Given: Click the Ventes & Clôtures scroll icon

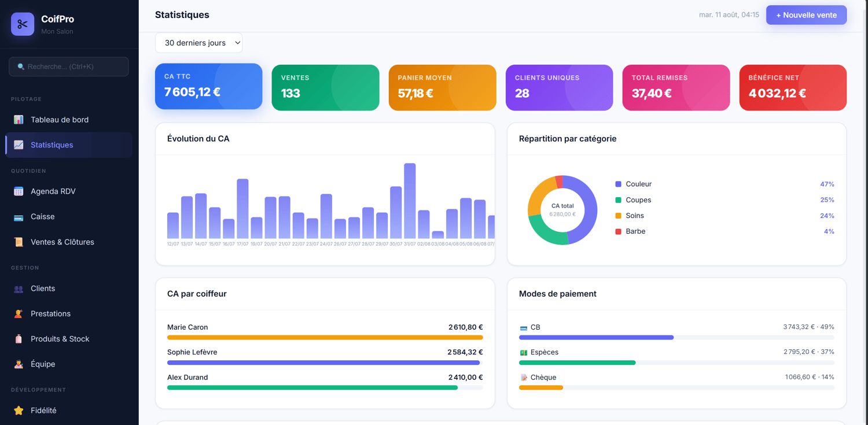Looking at the screenshot, I should (19, 242).
